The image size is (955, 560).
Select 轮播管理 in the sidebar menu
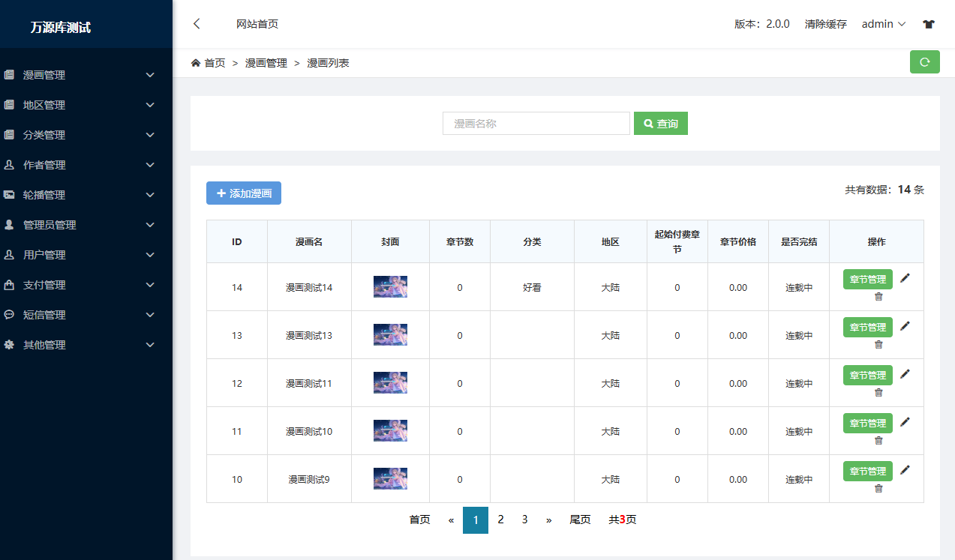(x=79, y=195)
